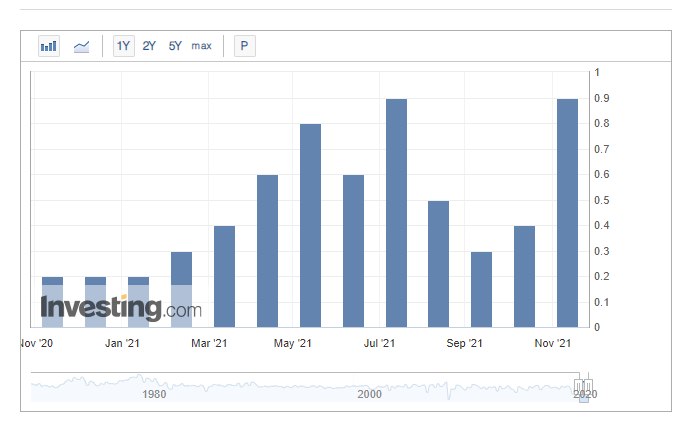
Task: Select the max time range
Action: pos(201,46)
